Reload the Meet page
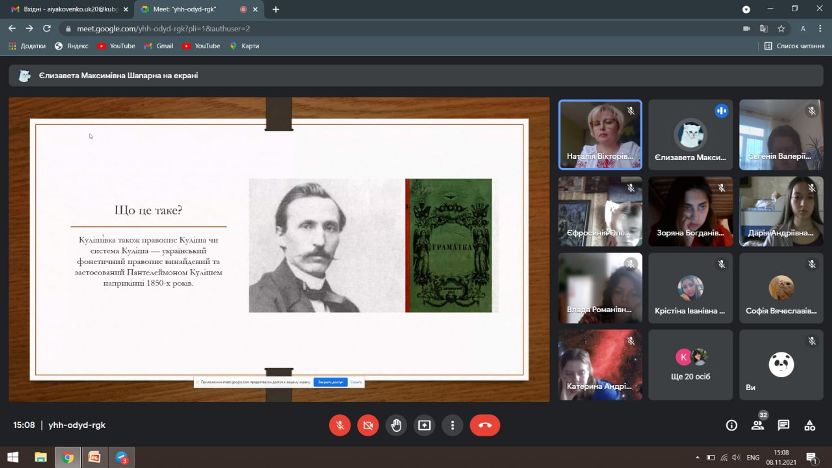The image size is (832, 468). [47, 28]
